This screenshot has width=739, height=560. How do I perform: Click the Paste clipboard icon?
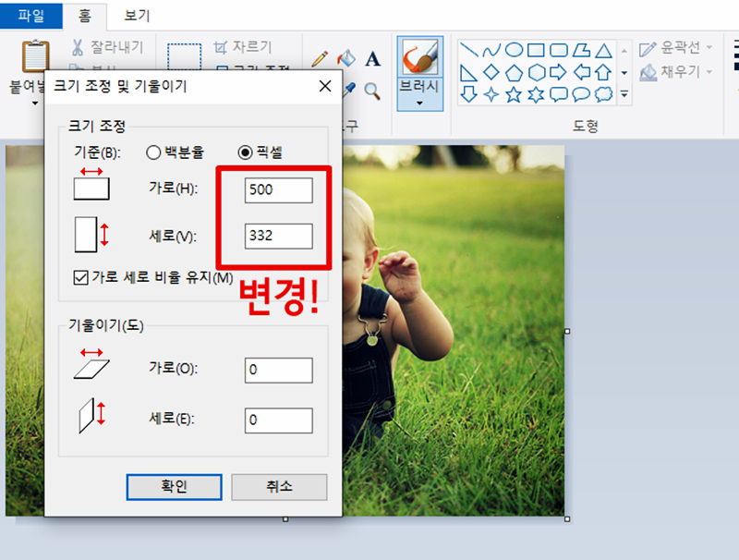pyautogui.click(x=35, y=57)
